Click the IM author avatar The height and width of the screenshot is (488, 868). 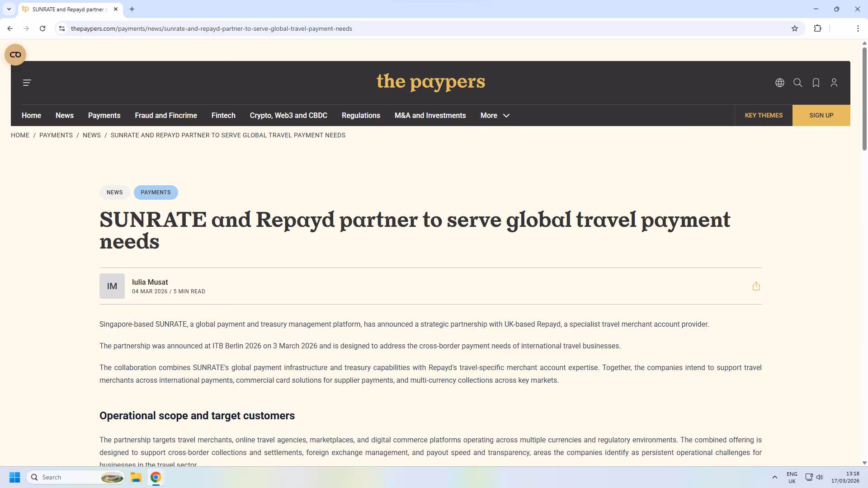coord(112,286)
